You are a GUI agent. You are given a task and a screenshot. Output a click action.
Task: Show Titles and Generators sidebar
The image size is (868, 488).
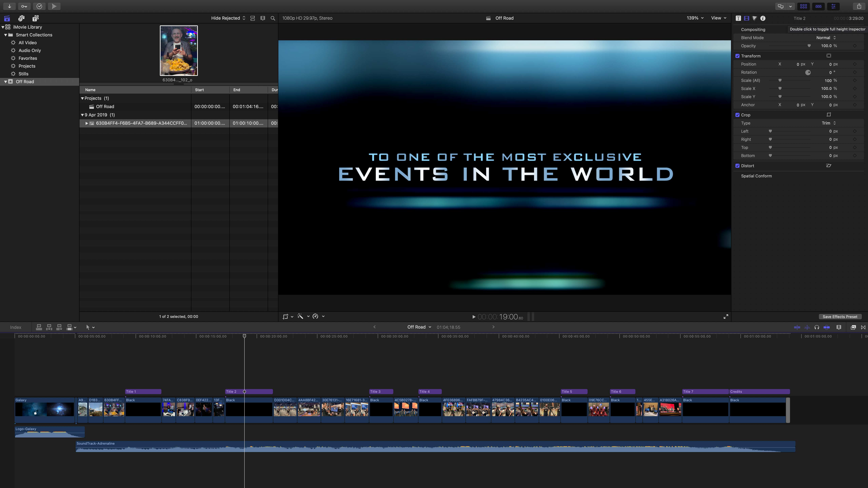(35, 18)
